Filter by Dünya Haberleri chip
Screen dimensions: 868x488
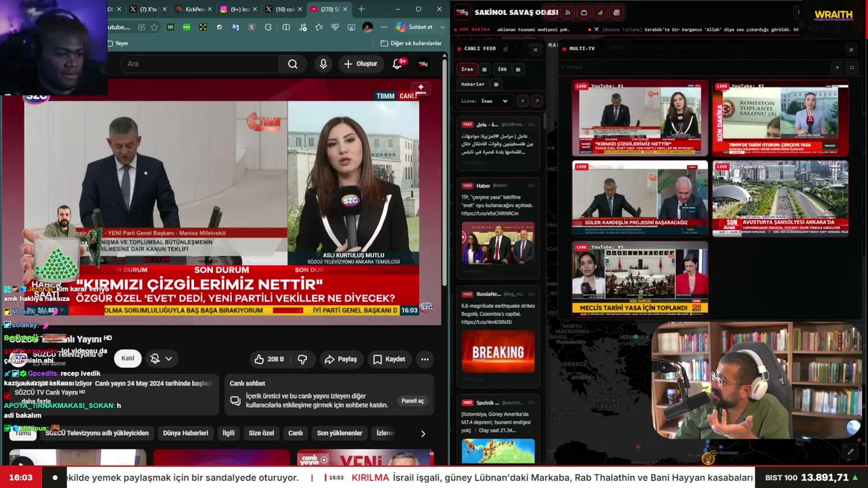186,433
